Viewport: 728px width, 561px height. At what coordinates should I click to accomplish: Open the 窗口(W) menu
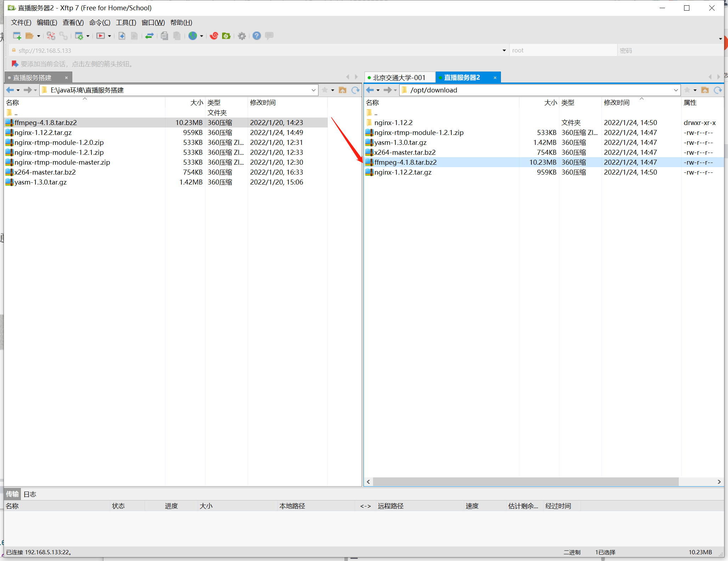(x=153, y=23)
